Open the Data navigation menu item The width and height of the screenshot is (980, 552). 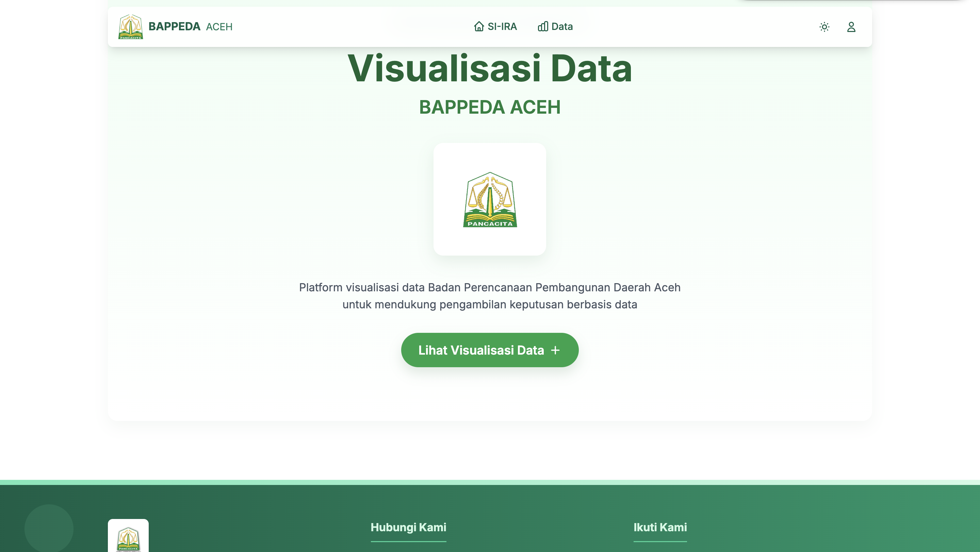click(x=562, y=26)
